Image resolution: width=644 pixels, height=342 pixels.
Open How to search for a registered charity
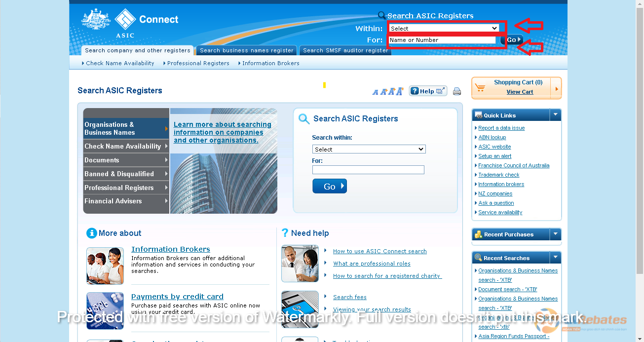click(x=387, y=276)
